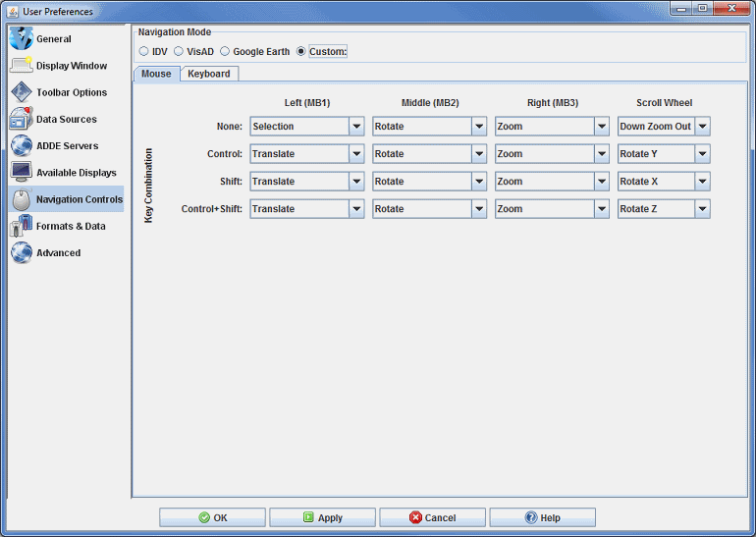Click the Advanced preferences icon
The image size is (756, 537).
tap(22, 252)
